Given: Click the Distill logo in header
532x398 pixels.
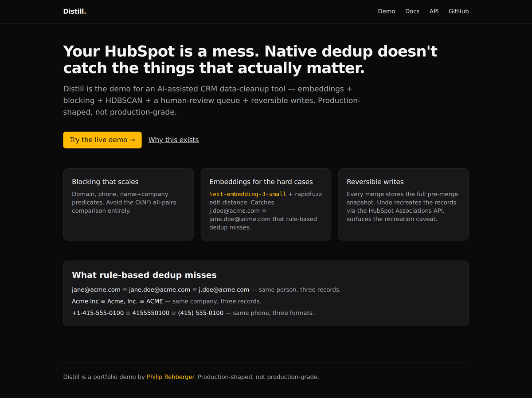Looking at the screenshot, I should (x=74, y=11).
